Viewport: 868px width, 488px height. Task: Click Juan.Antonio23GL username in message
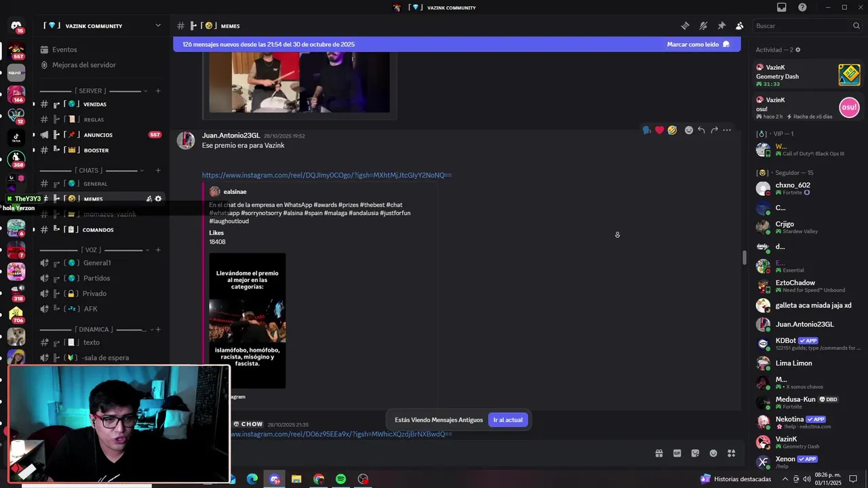231,136
